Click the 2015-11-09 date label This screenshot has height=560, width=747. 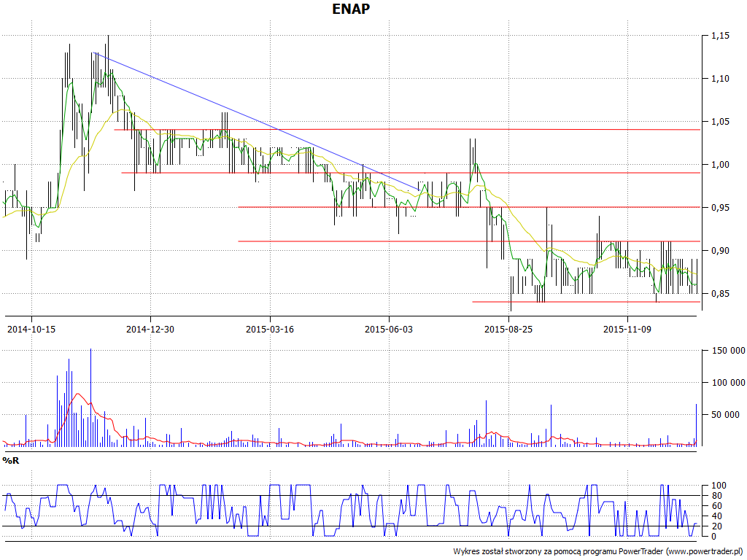click(627, 329)
